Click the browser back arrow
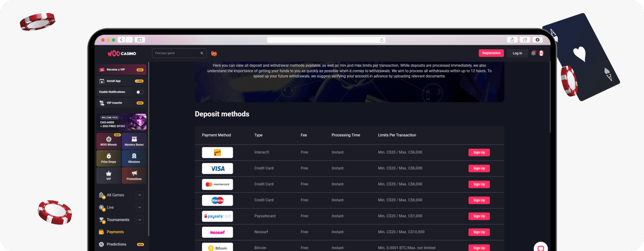This screenshot has width=644, height=251. pos(122,40)
